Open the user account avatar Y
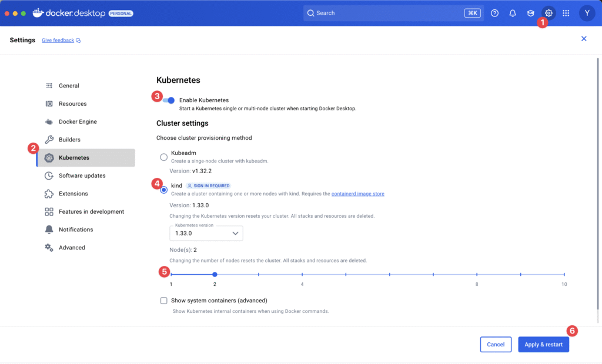 [587, 13]
